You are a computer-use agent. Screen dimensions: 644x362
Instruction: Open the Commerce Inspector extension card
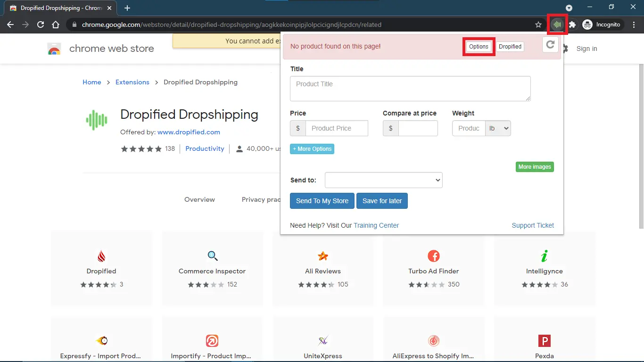click(212, 268)
